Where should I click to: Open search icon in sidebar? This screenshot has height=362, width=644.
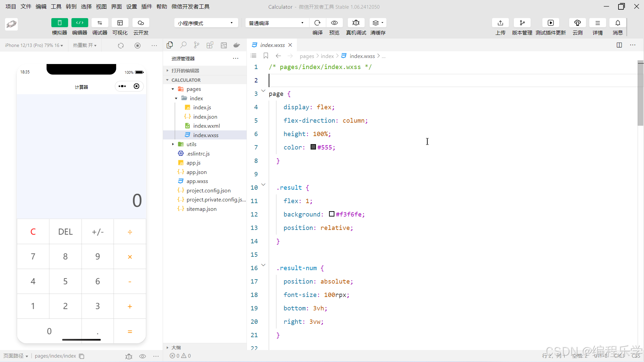[183, 45]
